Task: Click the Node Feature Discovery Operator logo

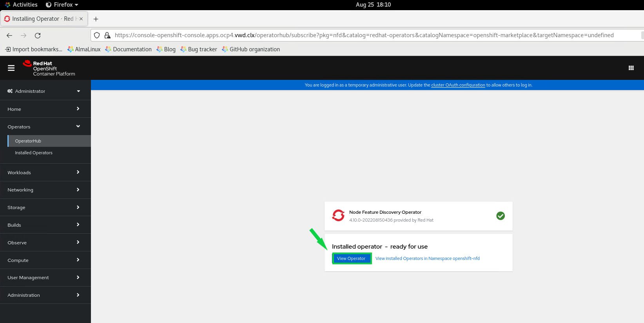Action: click(x=338, y=215)
